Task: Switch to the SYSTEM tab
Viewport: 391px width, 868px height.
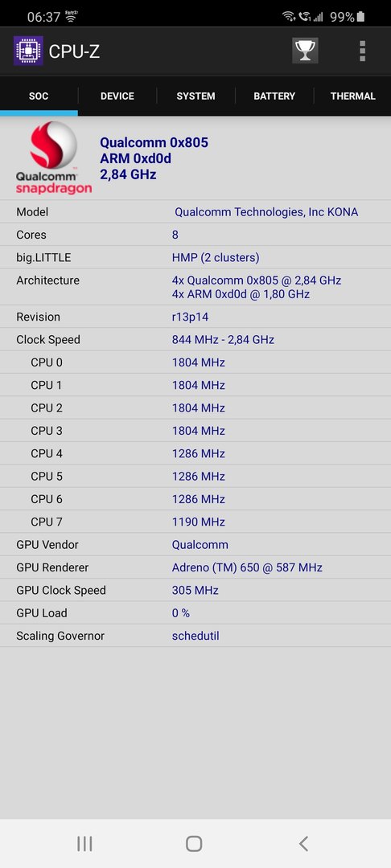Action: coord(196,96)
